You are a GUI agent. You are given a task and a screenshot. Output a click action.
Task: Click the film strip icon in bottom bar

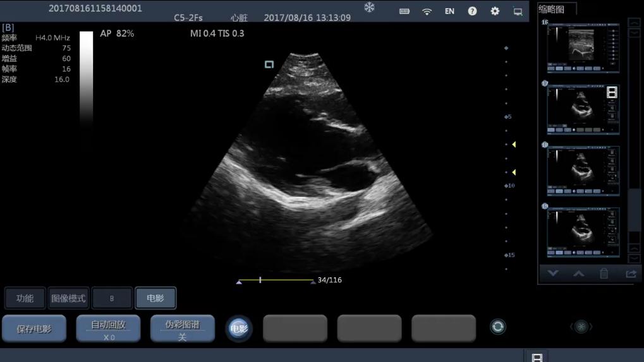537,358
